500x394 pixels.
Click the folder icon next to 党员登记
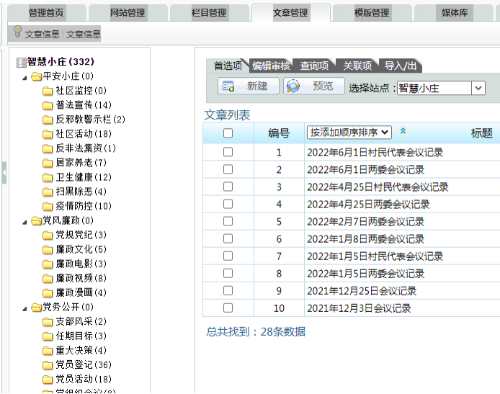[x=48, y=365]
